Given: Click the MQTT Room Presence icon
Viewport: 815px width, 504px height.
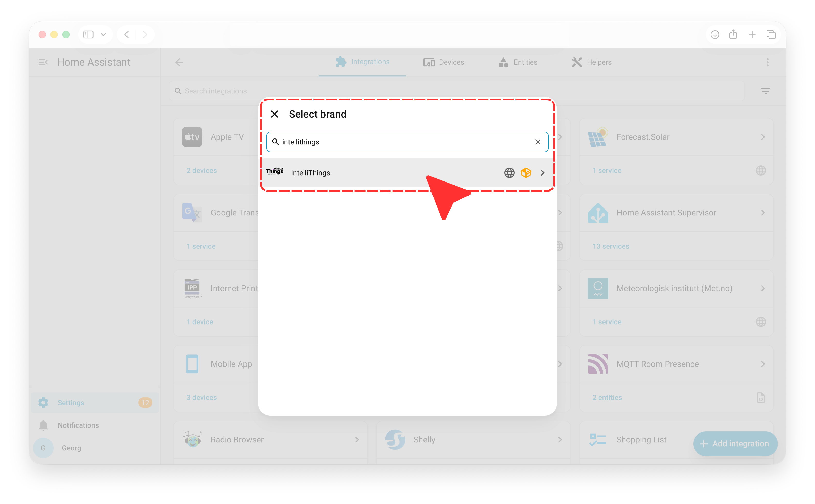Looking at the screenshot, I should (598, 364).
